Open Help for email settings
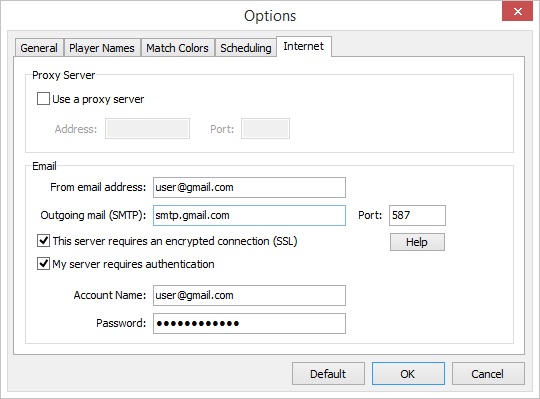This screenshot has height=399, width=540. [417, 242]
